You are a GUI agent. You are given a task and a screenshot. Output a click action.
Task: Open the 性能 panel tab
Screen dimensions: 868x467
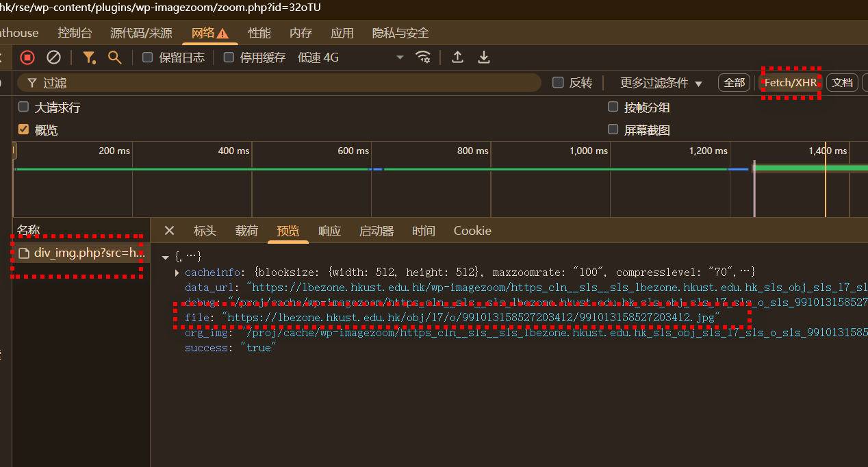(x=259, y=33)
